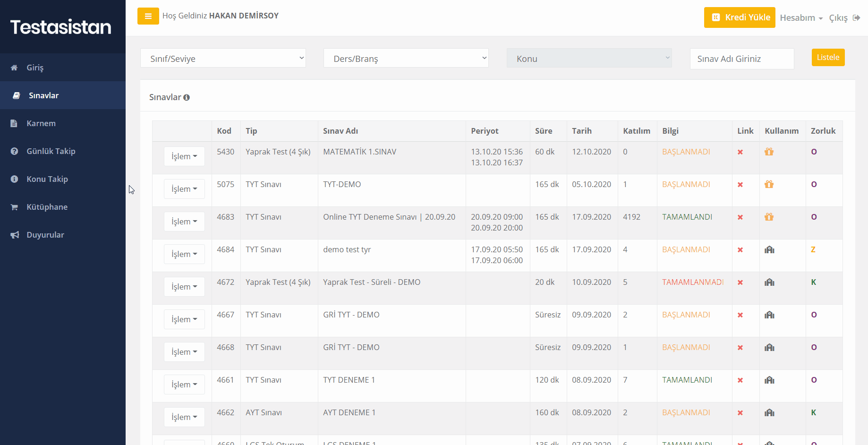Click the red X link icon for exam 4667

(x=740, y=315)
